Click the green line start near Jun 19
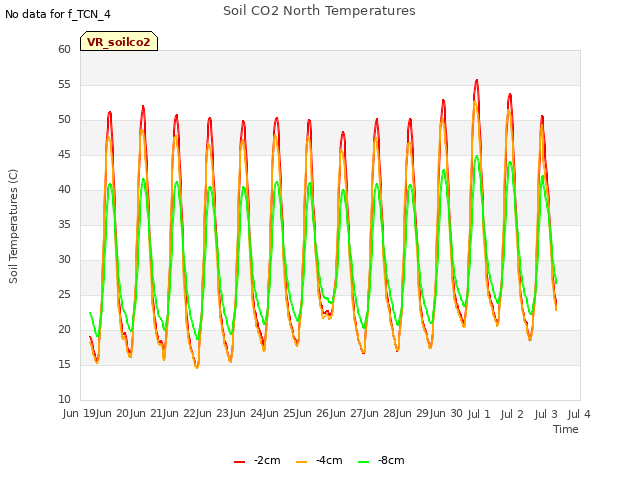This screenshot has width=640, height=480. coord(90,313)
